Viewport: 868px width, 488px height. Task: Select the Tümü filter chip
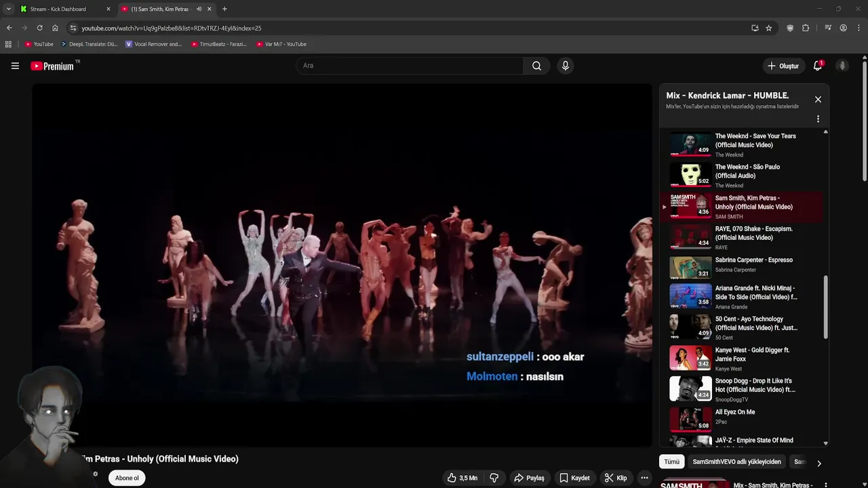tap(671, 462)
